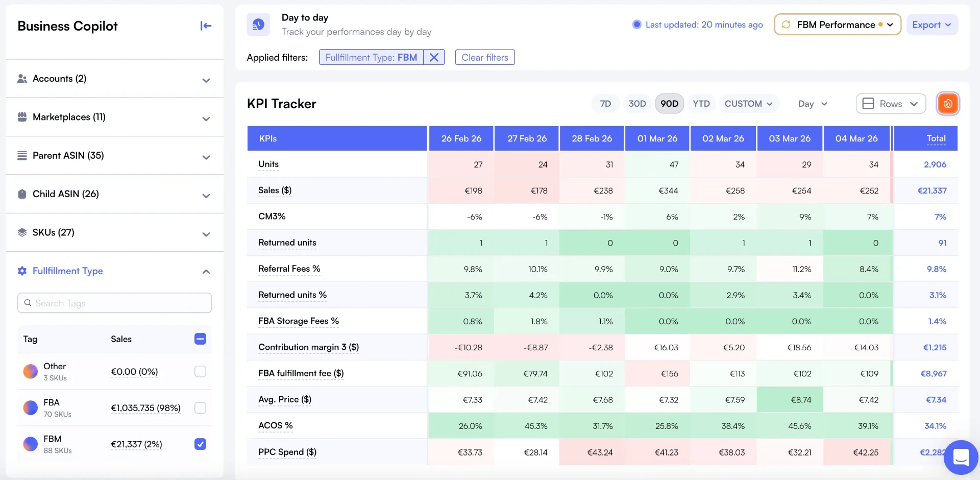980x480 pixels.
Task: Untick the FBM tag checkbox
Action: 200,444
